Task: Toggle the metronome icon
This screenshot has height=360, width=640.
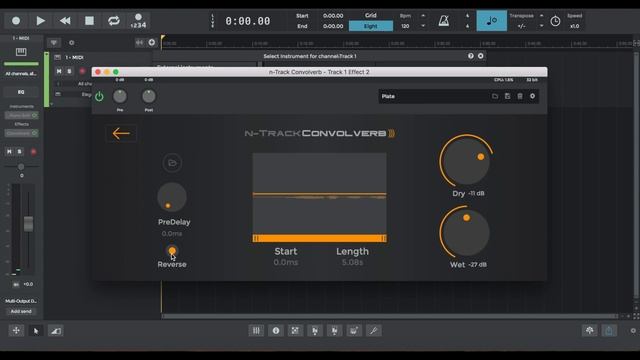Action: pos(444,21)
